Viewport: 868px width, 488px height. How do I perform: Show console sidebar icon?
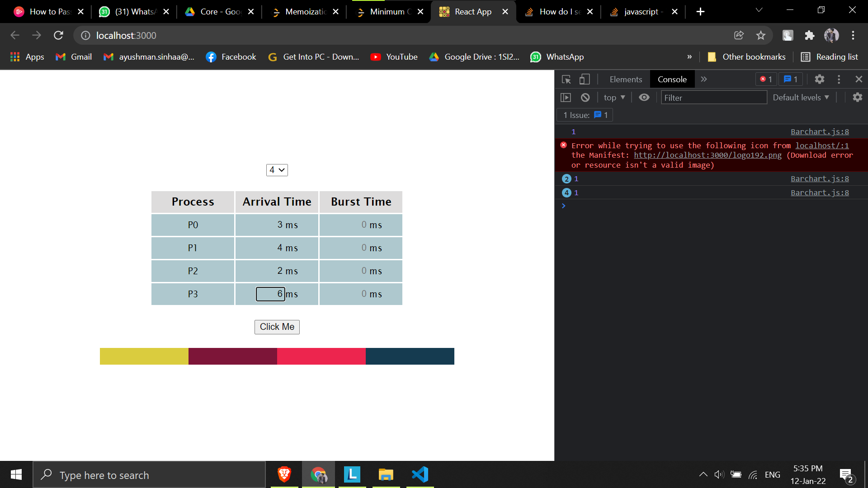tap(566, 98)
